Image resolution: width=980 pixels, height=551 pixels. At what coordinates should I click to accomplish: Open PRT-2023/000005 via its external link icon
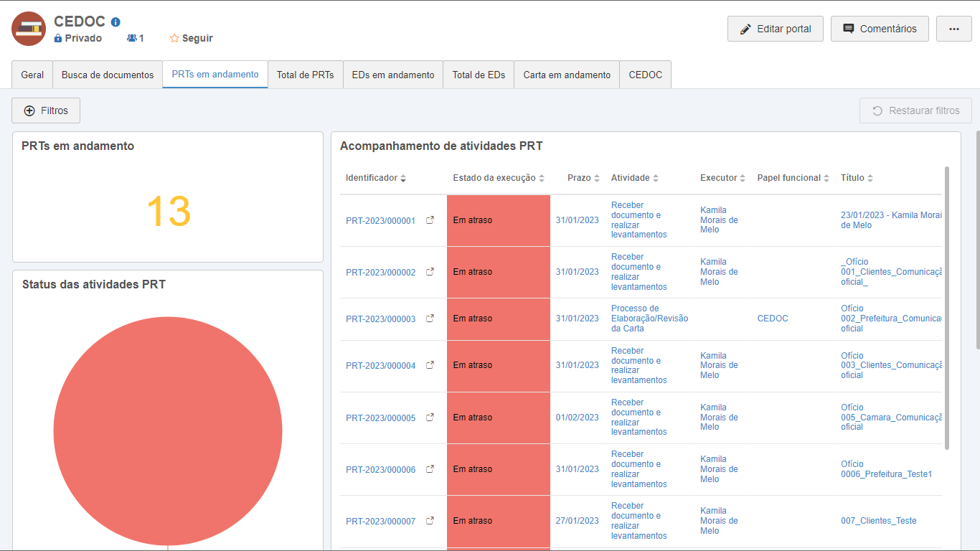[430, 418]
